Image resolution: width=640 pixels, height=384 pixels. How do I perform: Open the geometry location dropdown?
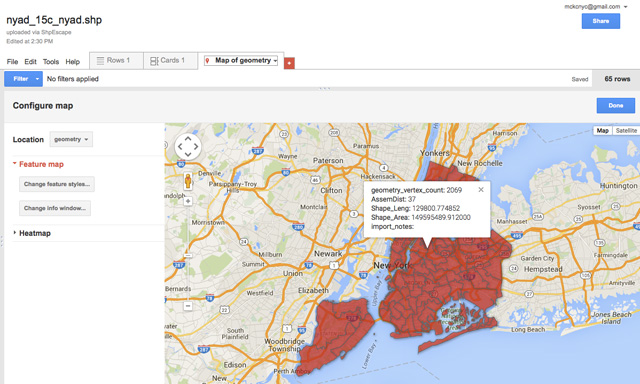tap(71, 139)
